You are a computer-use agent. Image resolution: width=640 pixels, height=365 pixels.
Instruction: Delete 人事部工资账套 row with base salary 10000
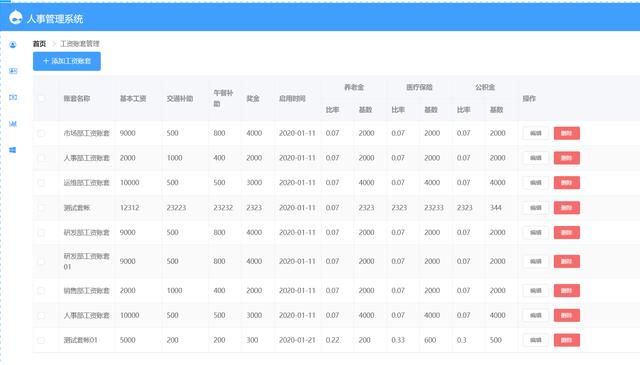click(x=567, y=315)
